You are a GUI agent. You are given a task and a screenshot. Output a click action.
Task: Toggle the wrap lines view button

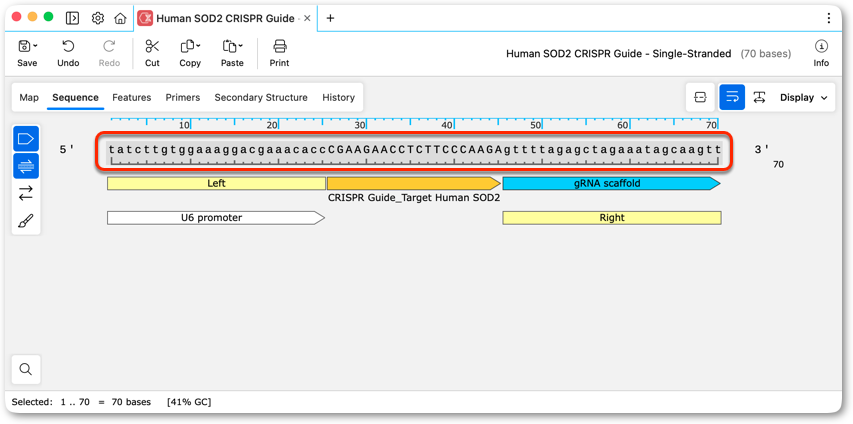[x=732, y=97]
